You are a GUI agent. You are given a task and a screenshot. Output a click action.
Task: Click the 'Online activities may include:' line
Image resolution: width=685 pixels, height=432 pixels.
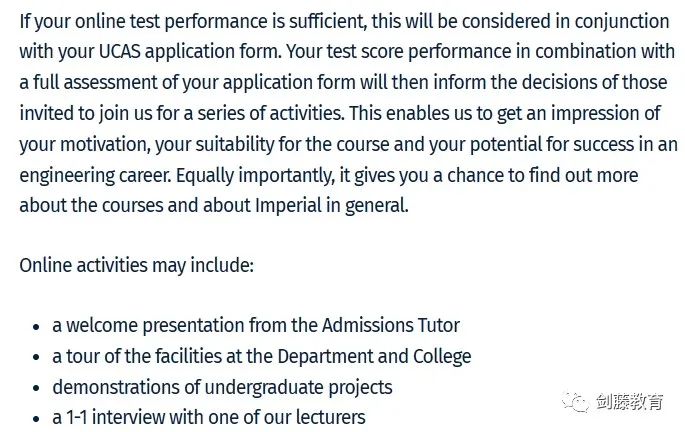point(136,266)
